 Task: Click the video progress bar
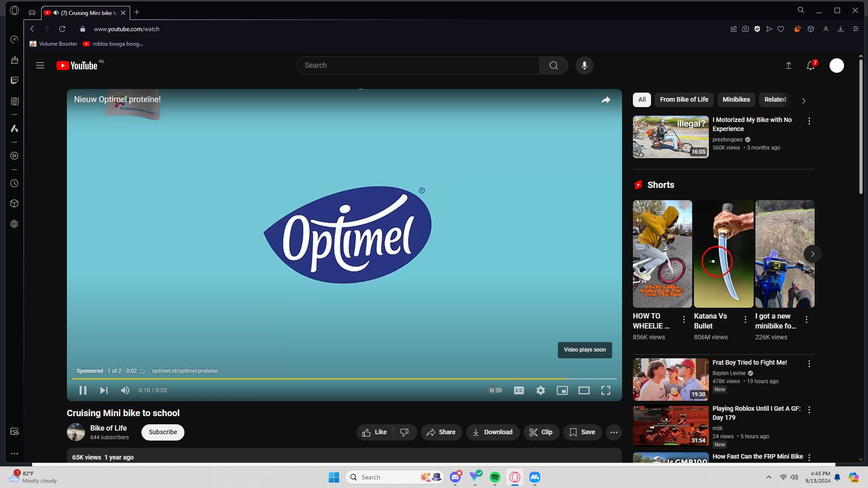tap(344, 379)
